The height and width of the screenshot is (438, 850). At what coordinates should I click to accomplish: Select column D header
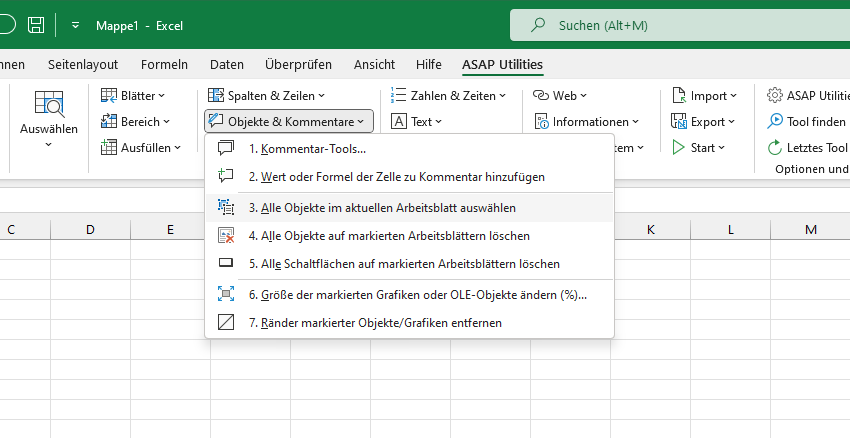91,230
